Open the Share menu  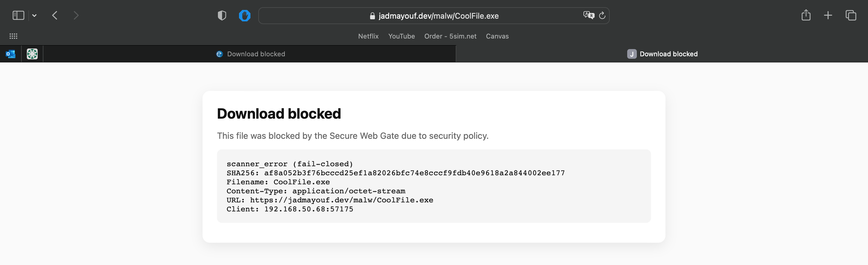point(806,15)
